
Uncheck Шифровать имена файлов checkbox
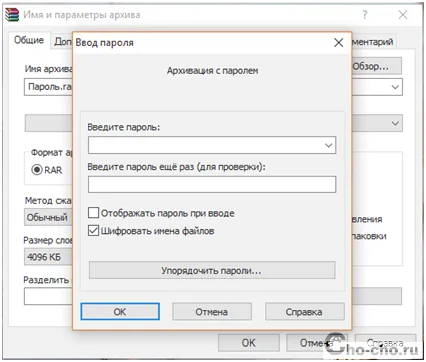[93, 231]
